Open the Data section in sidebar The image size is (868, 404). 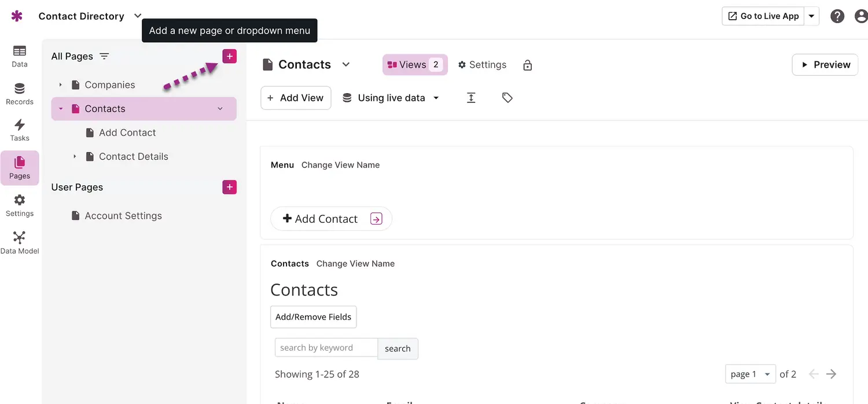(x=20, y=56)
